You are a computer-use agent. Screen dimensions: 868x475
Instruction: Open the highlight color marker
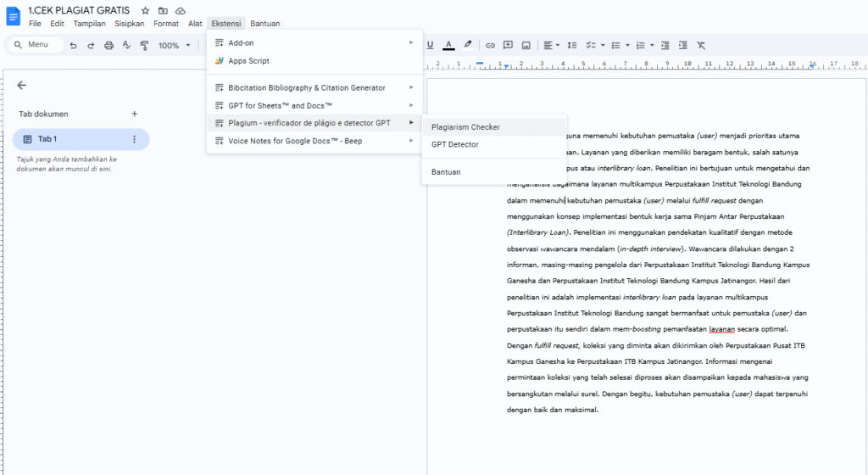(468, 46)
